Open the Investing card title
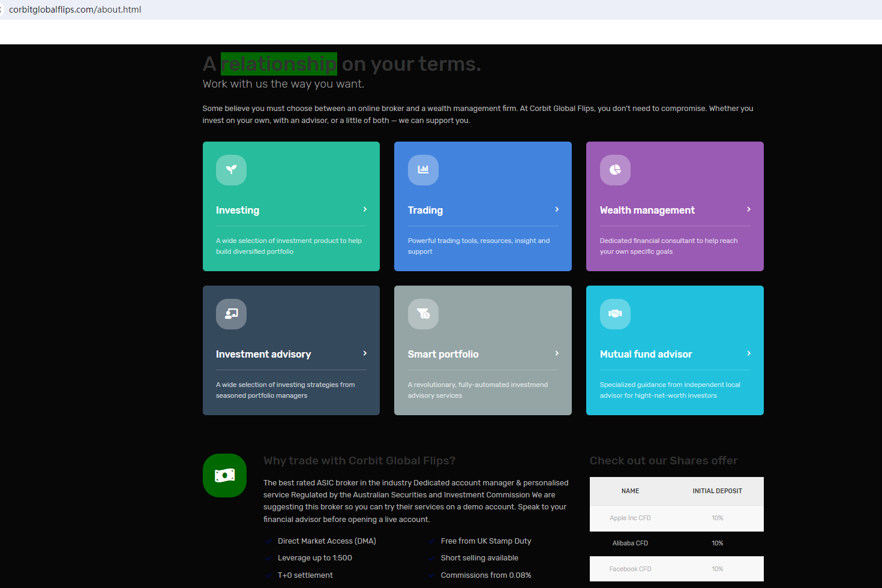Screen dimensions: 882x588 click(238, 210)
